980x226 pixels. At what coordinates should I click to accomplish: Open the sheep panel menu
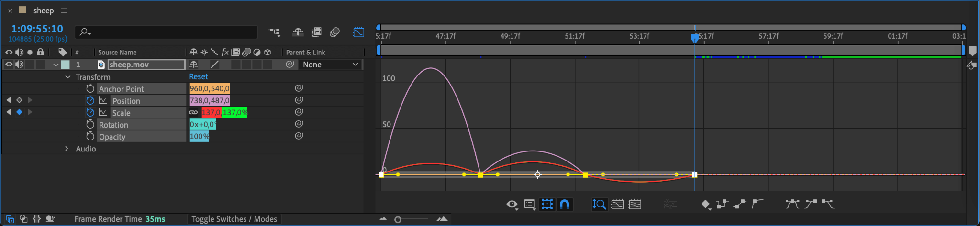(x=64, y=11)
